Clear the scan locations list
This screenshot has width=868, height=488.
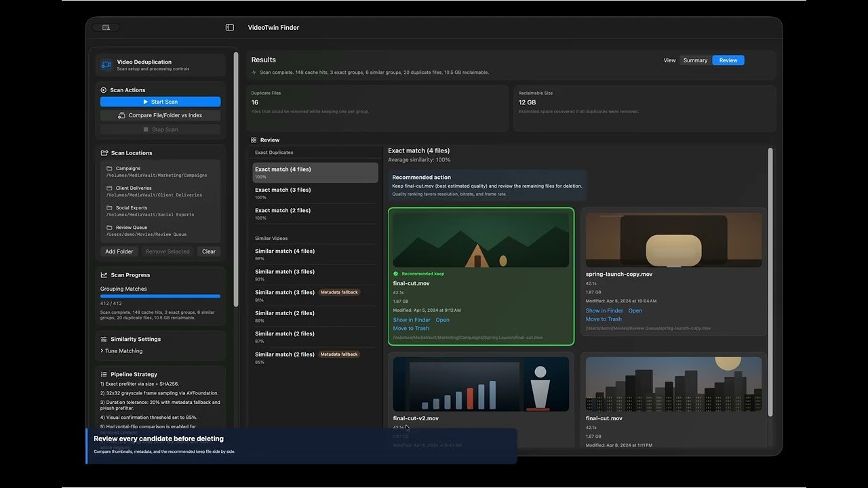click(209, 251)
